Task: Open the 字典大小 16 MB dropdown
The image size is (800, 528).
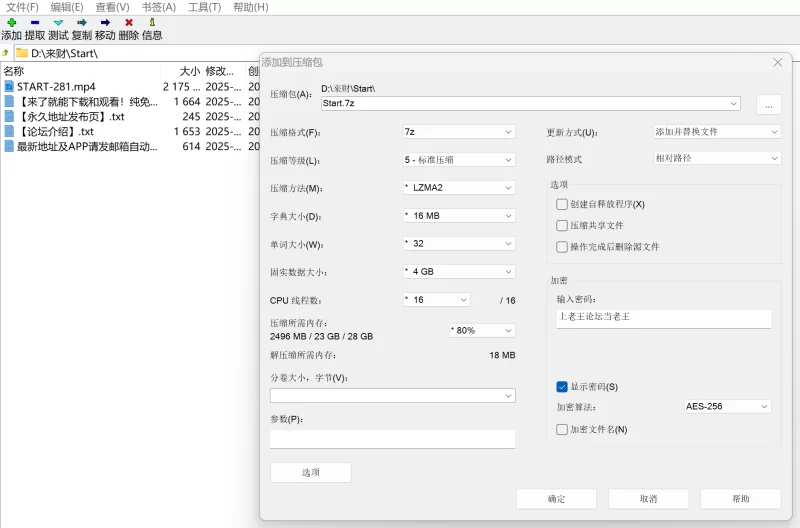Action: 459,215
